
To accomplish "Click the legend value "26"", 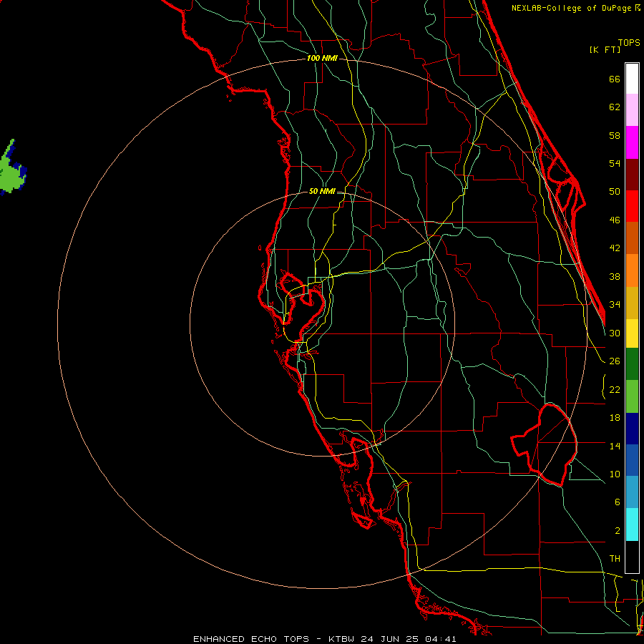I will (x=615, y=361).
